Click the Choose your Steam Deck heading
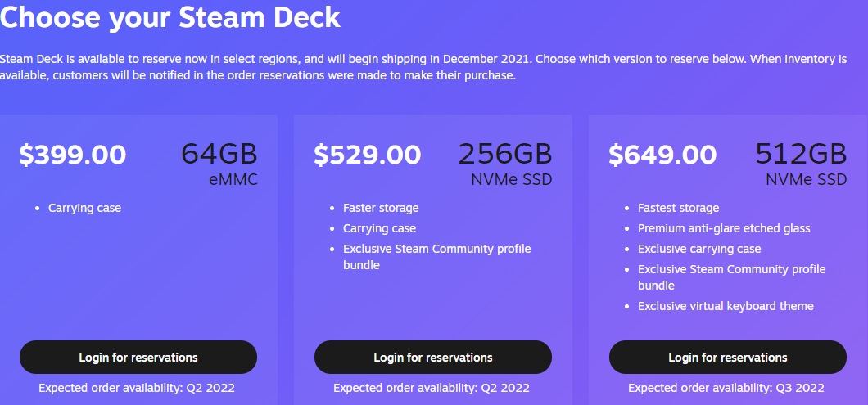 pos(170,16)
